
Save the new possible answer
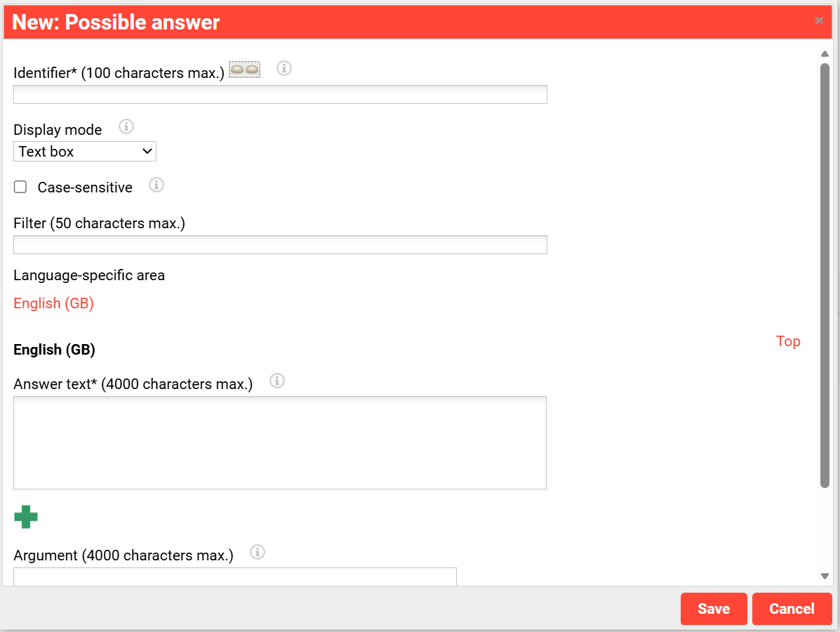click(714, 609)
